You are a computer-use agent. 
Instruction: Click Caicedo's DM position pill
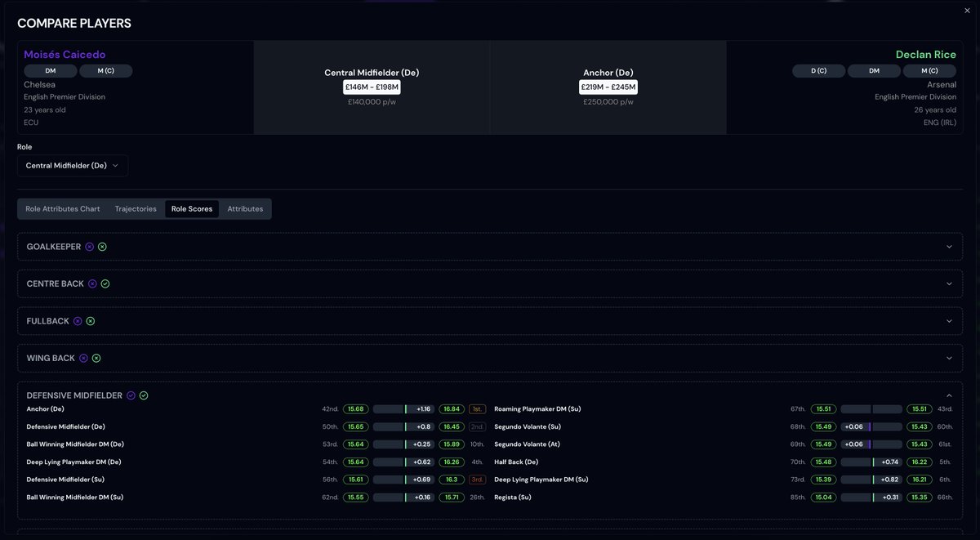51,71
